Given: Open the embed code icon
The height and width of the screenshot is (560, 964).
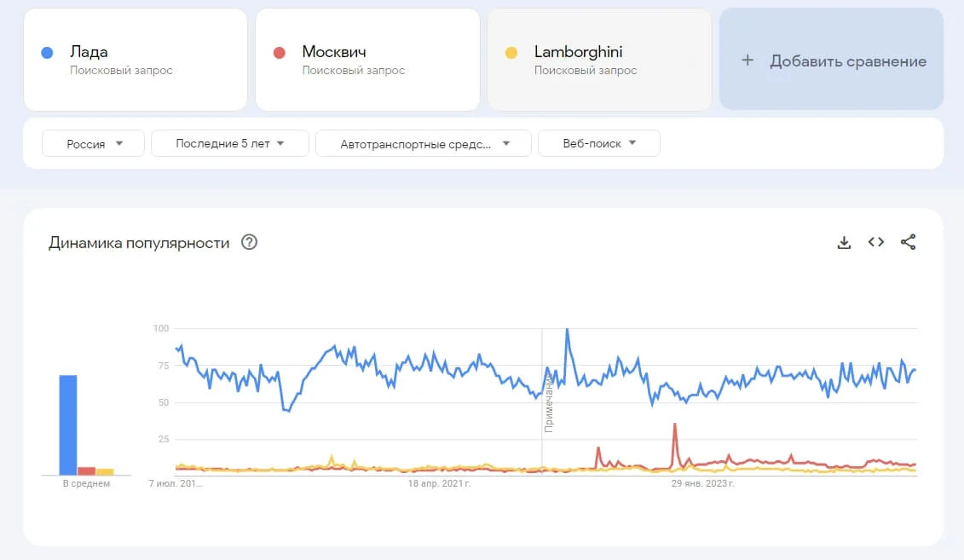Looking at the screenshot, I should click(x=875, y=242).
